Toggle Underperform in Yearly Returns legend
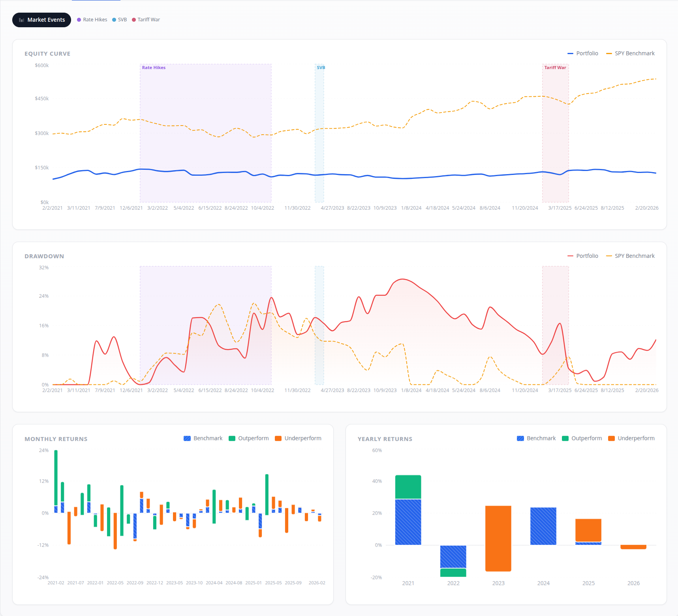The image size is (678, 616). click(631, 438)
